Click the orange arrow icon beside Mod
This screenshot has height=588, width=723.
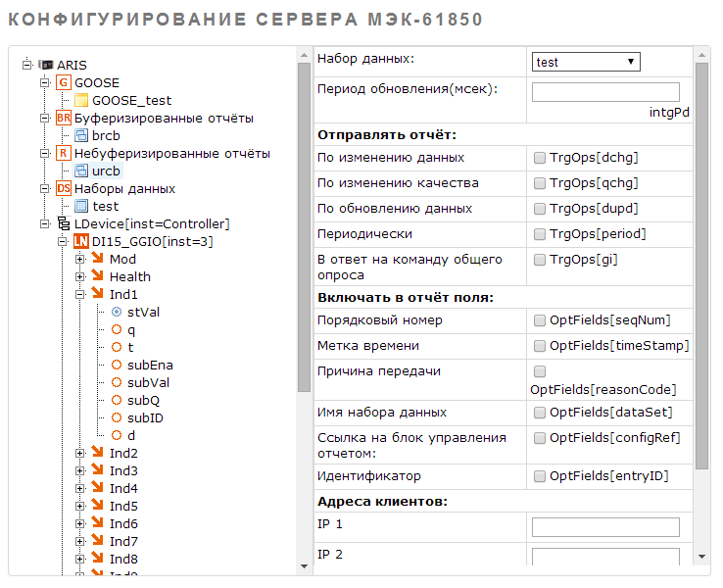tap(97, 258)
